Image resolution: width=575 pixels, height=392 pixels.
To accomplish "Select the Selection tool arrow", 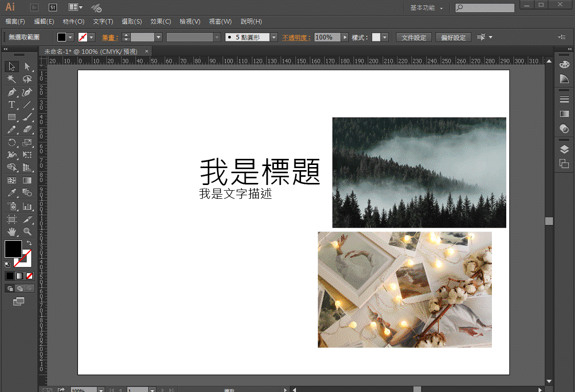I will pyautogui.click(x=12, y=66).
